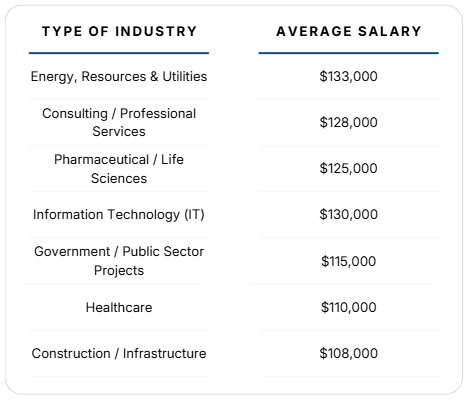Select the $130,000 salary value
Viewport: 471px width, 400px height.
pos(348,214)
